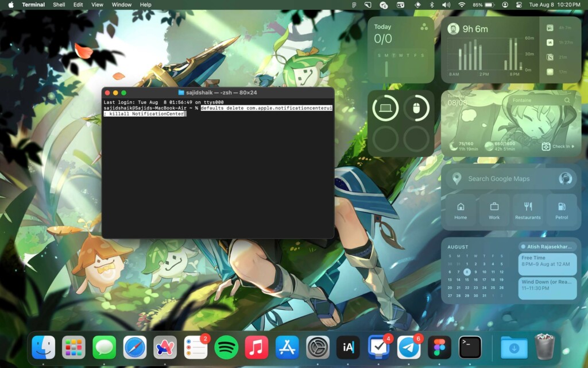Open the Reminders app with badge 2
588x368 pixels.
coord(196,347)
